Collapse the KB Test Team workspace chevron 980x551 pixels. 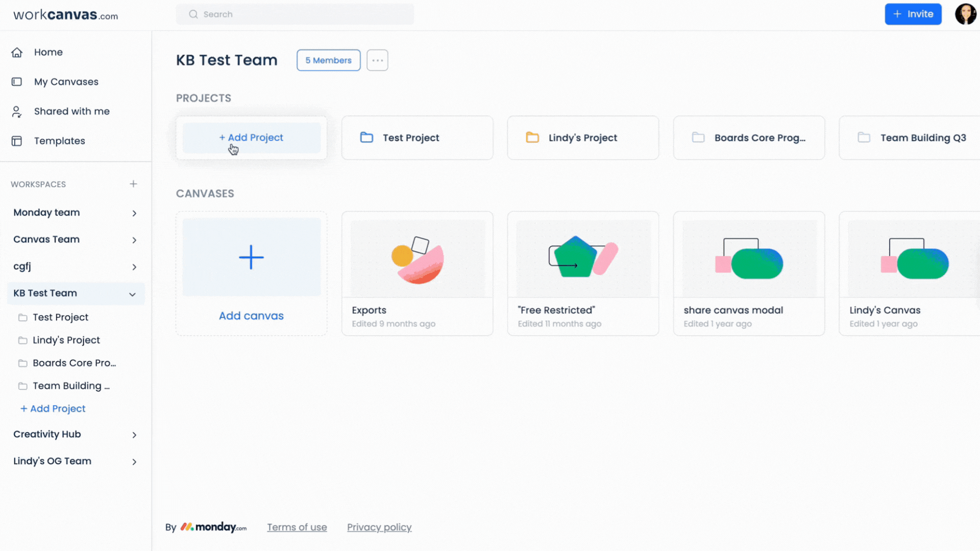click(132, 294)
